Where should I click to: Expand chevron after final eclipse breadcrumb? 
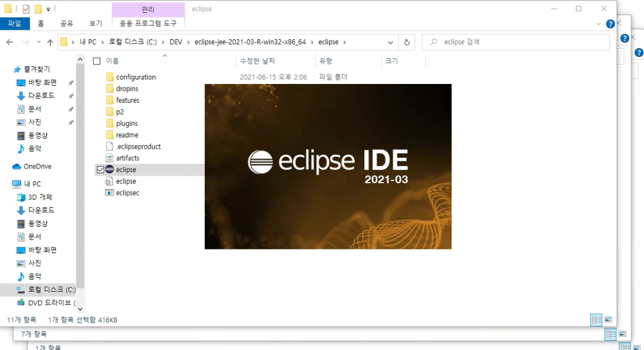coord(344,42)
